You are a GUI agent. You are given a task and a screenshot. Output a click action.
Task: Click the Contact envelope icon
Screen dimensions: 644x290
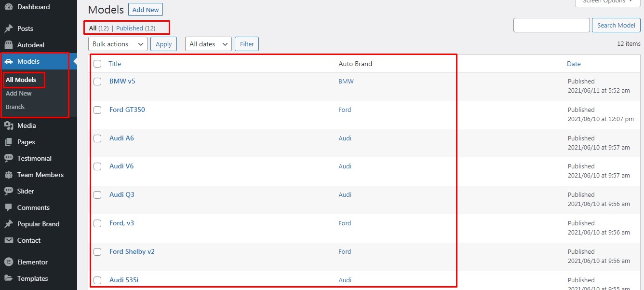pyautogui.click(x=8, y=240)
